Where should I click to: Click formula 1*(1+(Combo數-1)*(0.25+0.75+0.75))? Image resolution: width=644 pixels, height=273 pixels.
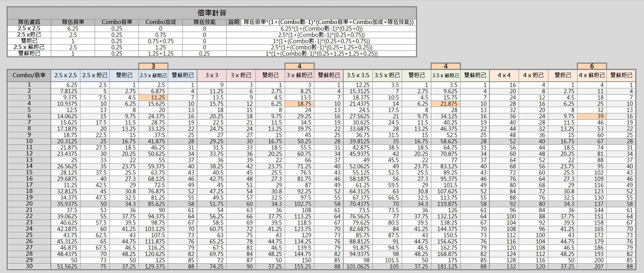tap(321, 41)
